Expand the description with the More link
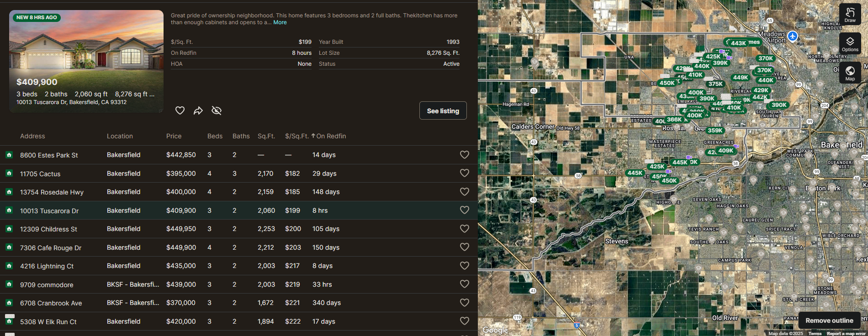The width and height of the screenshot is (868, 336). click(x=280, y=22)
